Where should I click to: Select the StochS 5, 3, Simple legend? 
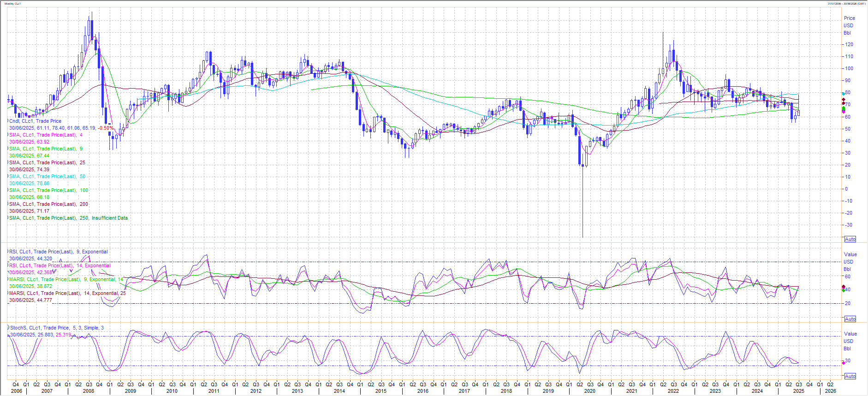(57, 328)
